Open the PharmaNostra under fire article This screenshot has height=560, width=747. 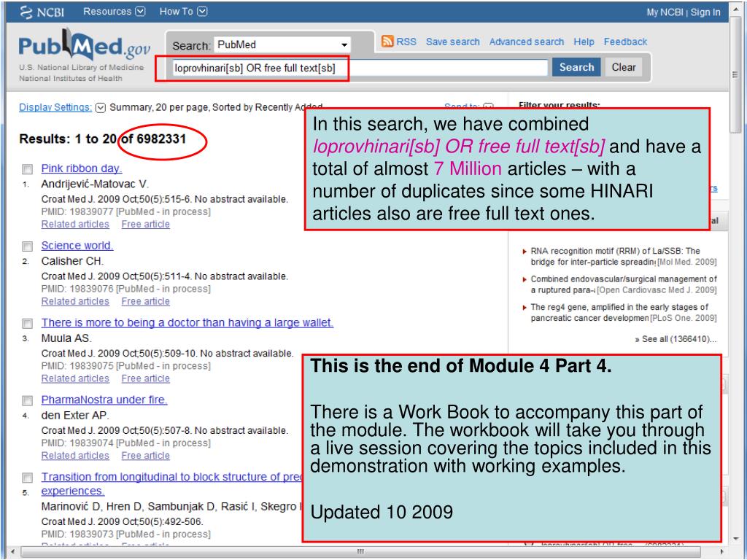point(104,400)
